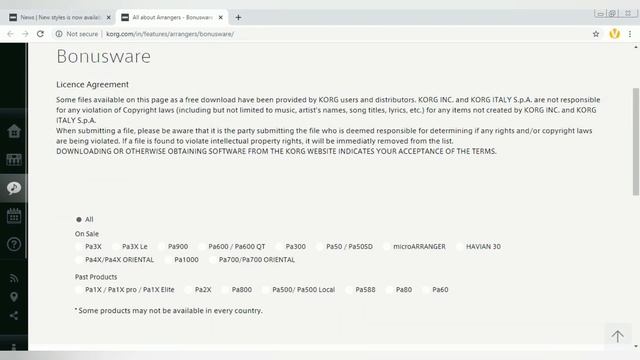Image resolution: width=640 pixels, height=360 pixels.
Task: Close the News styles tab
Action: (x=109, y=18)
